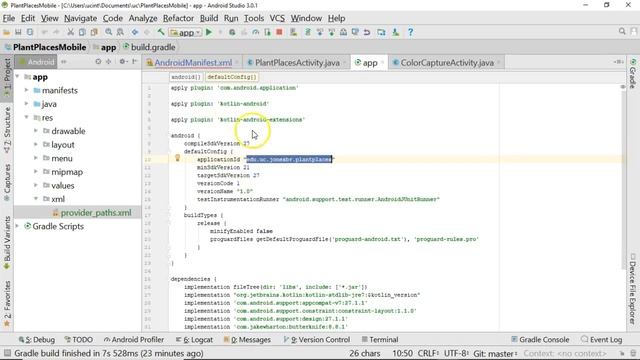Navigate back with the blue arrow icon
Viewport: 640px width, 360px height.
[x=135, y=32]
